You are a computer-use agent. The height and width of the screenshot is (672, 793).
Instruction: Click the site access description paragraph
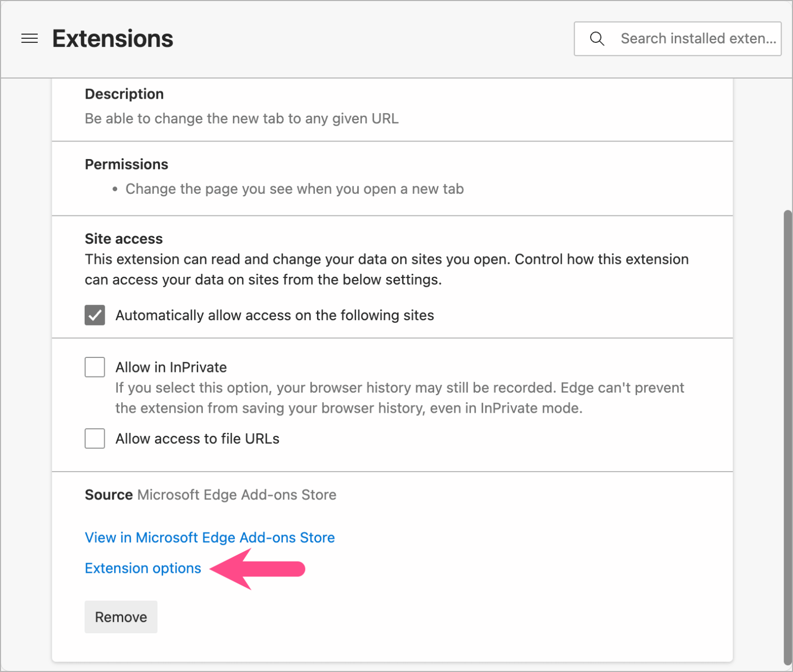click(387, 269)
